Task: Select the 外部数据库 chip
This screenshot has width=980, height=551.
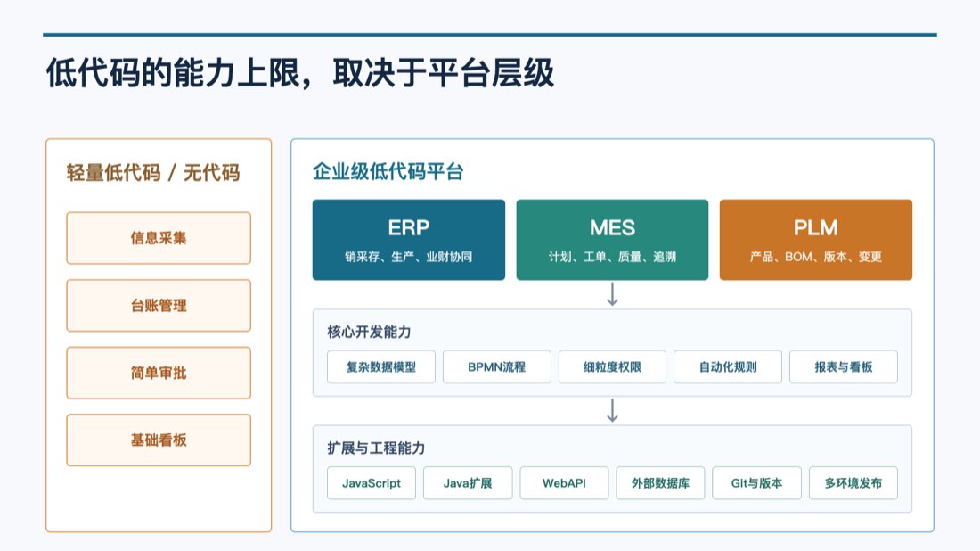Action: (661, 483)
